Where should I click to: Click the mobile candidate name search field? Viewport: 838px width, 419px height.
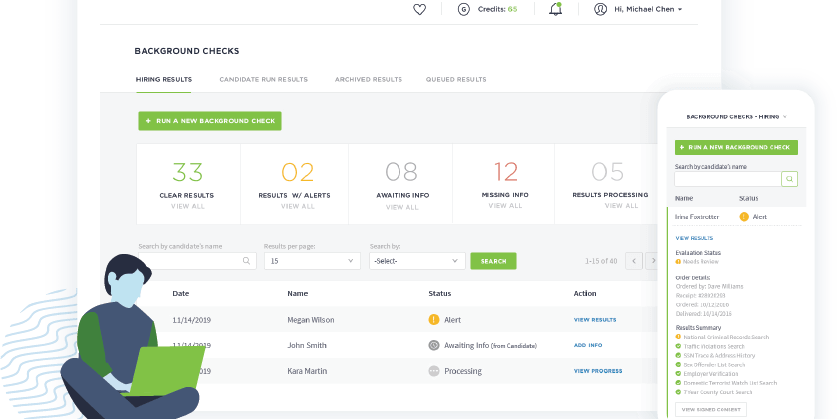click(727, 179)
